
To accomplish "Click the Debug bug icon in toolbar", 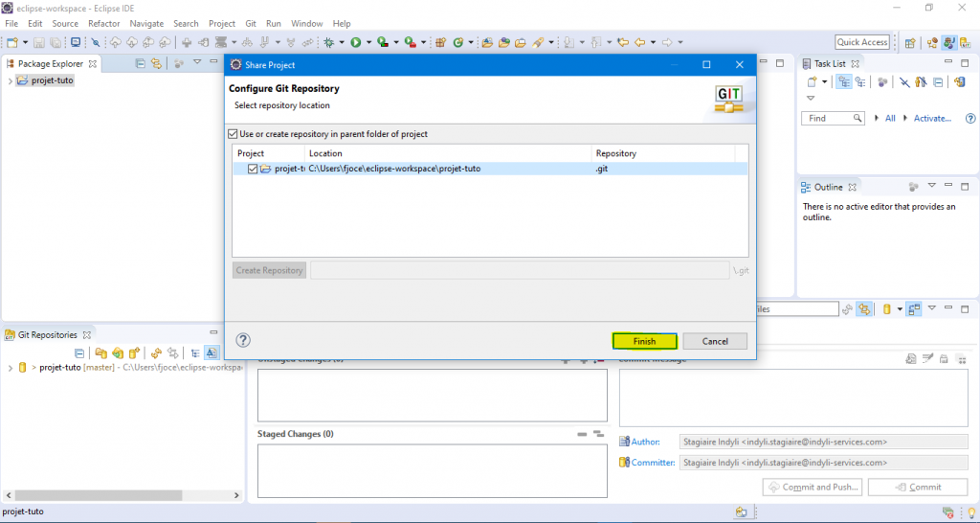I will point(329,42).
